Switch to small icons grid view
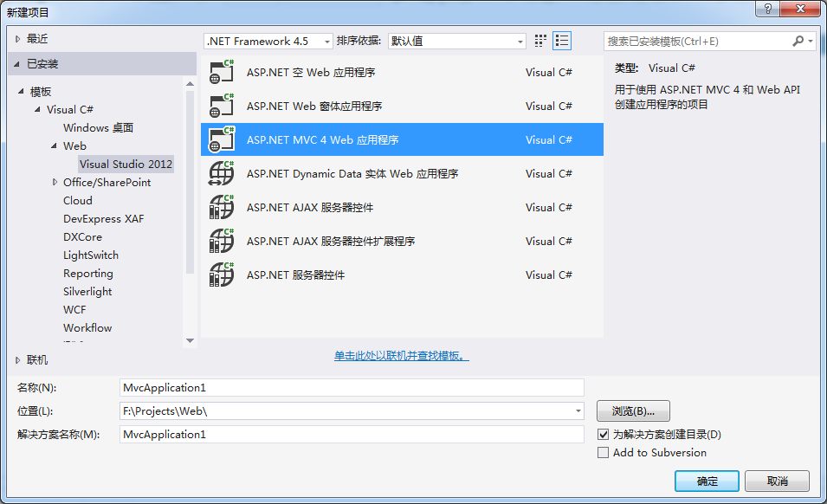This screenshot has height=504, width=827. [540, 41]
